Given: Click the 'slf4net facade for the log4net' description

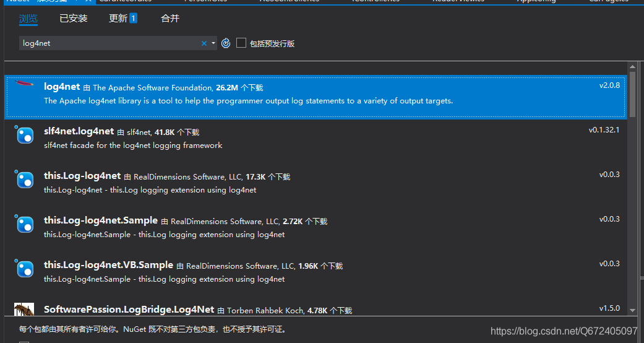Looking at the screenshot, I should coord(133,145).
